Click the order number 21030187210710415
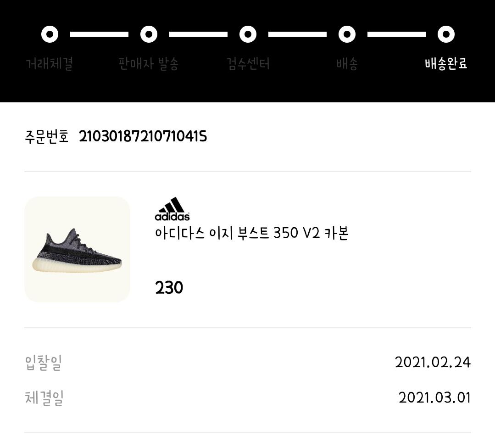The width and height of the screenshot is (495, 448). click(143, 136)
